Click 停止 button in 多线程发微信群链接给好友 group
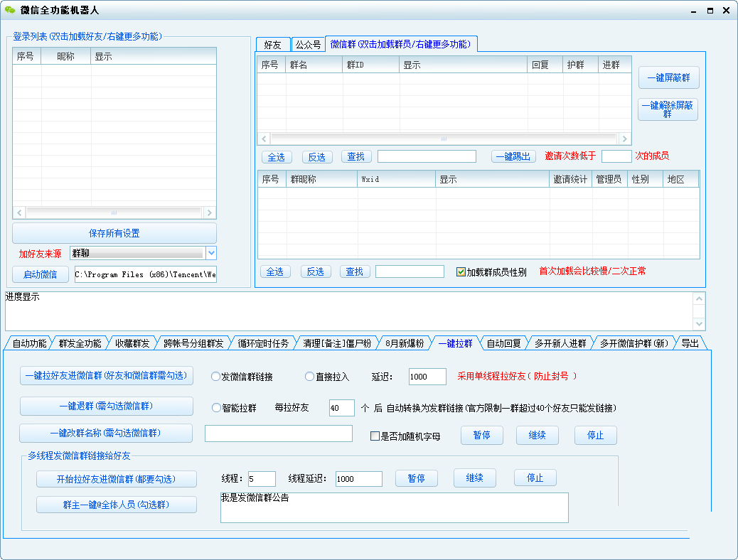The width and height of the screenshot is (738, 560). tap(535, 478)
